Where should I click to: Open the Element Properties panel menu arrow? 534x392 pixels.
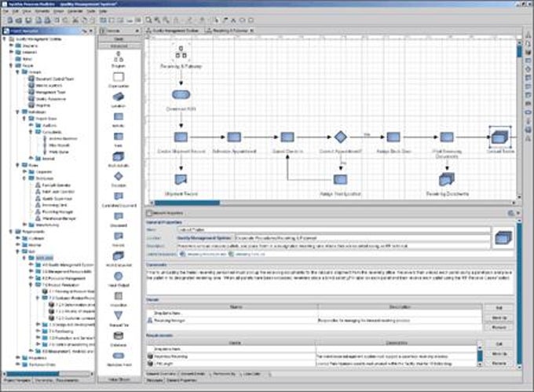518,213
